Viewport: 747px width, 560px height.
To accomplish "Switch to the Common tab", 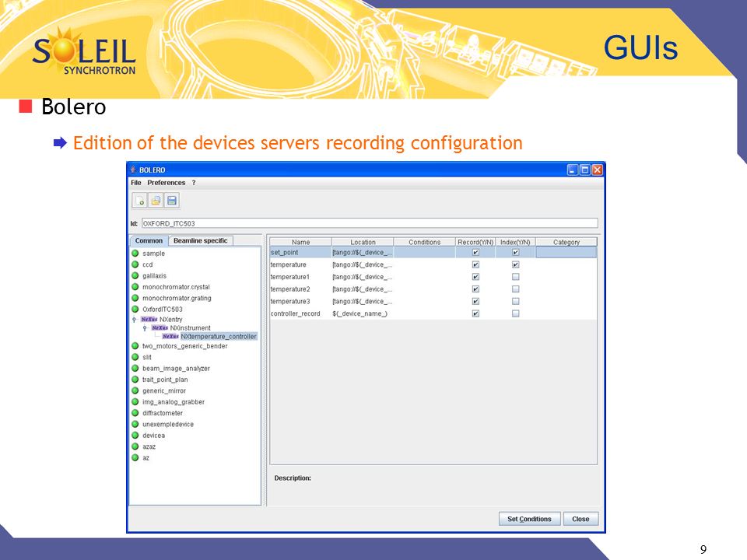I will coord(149,241).
